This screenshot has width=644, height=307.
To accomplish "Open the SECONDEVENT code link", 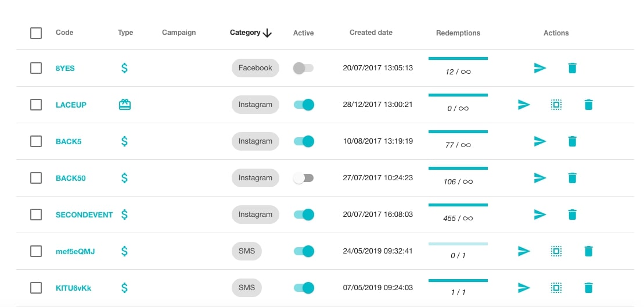I will [84, 215].
